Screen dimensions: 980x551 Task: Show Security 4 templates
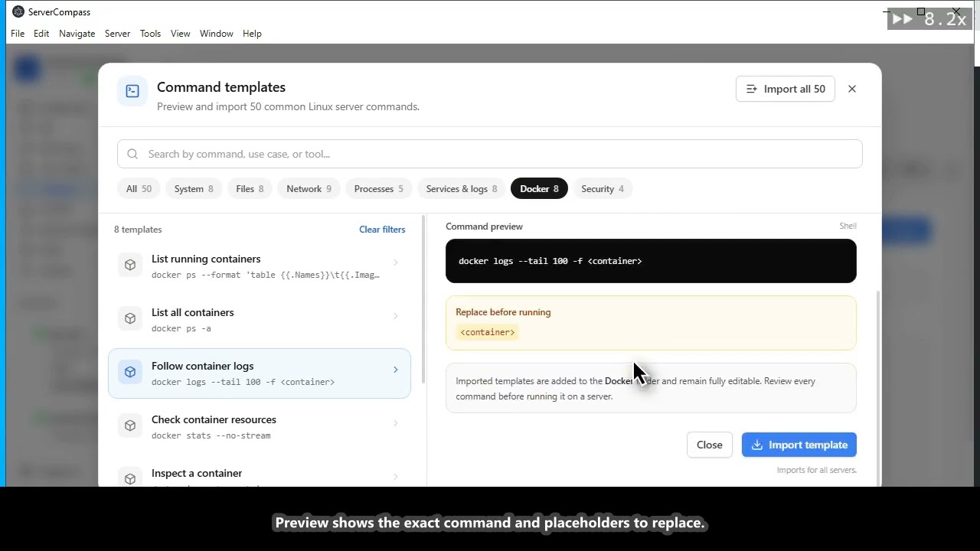pyautogui.click(x=603, y=189)
